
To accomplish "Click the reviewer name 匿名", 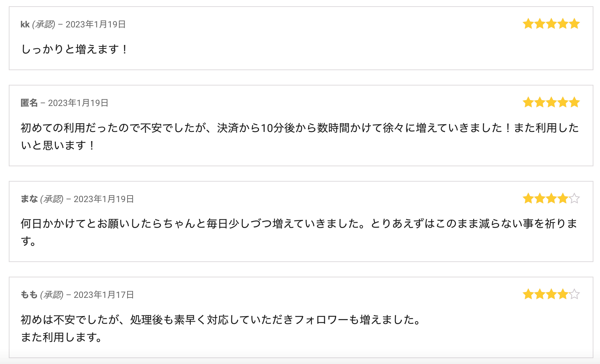I will point(29,103).
